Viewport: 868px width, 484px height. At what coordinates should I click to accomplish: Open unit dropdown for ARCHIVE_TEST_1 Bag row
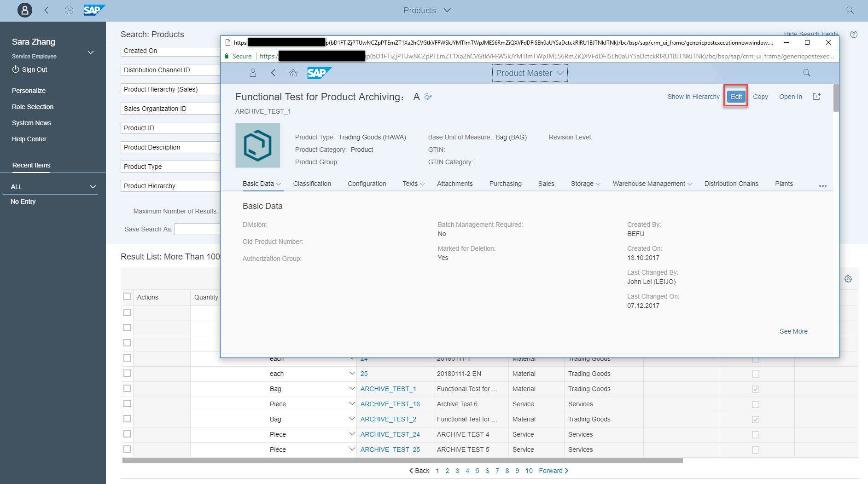coord(352,388)
